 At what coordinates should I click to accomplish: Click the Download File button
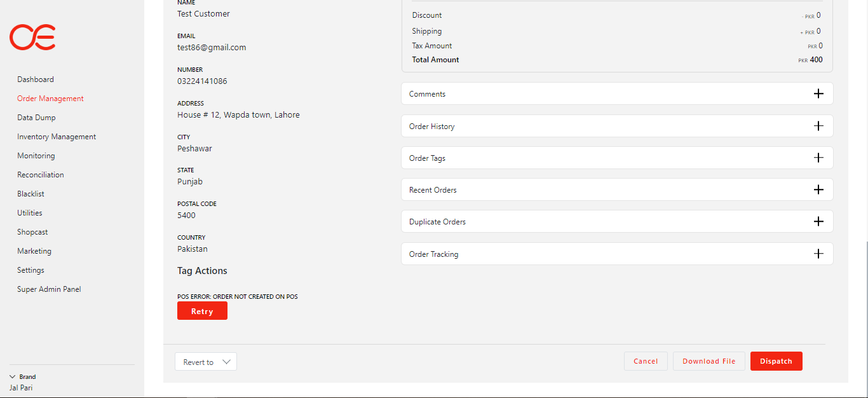[709, 361]
